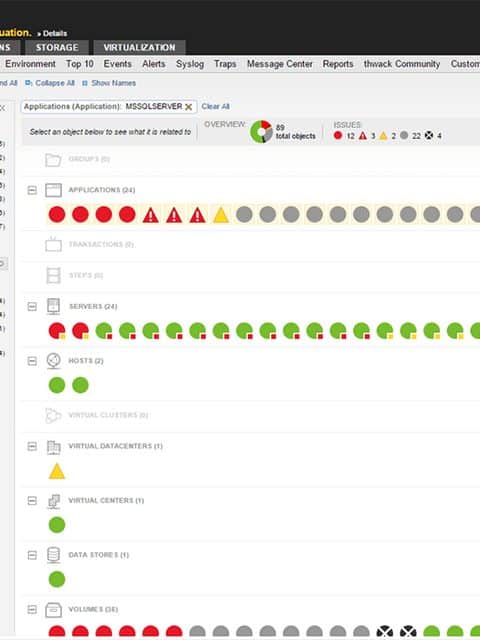Select the first gray application status circle

[x=244, y=214]
